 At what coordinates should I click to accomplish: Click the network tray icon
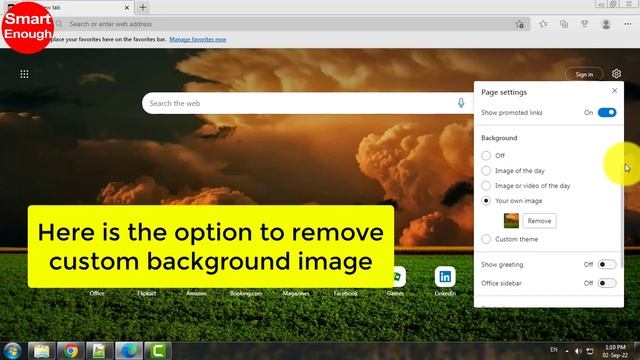(590, 351)
